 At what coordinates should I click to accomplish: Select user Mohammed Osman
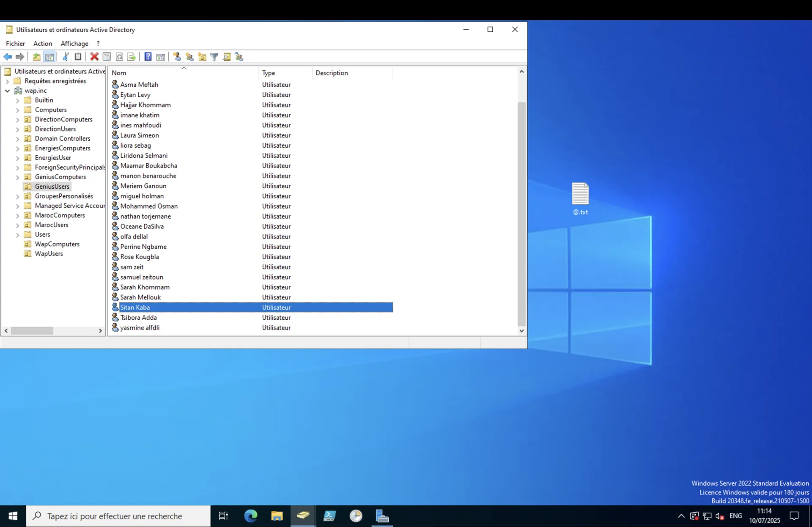tap(149, 206)
